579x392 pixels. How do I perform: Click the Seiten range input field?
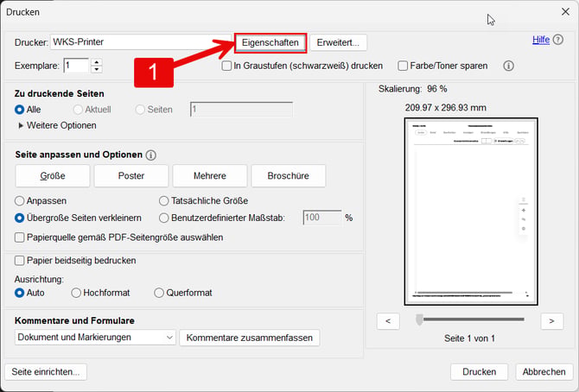click(x=241, y=110)
